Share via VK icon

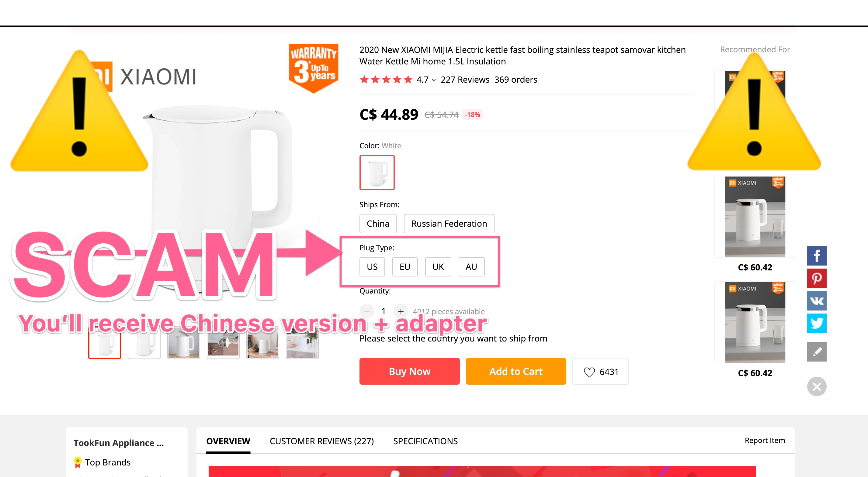(x=816, y=300)
